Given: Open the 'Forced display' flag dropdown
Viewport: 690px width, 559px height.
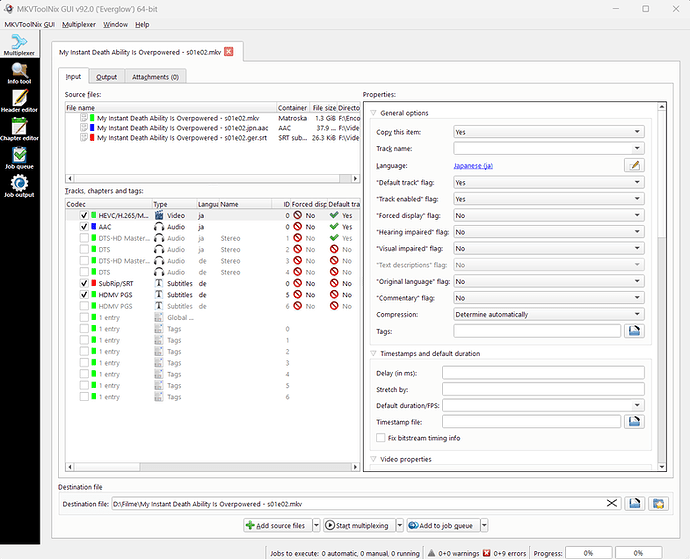Looking at the screenshot, I should coord(549,215).
